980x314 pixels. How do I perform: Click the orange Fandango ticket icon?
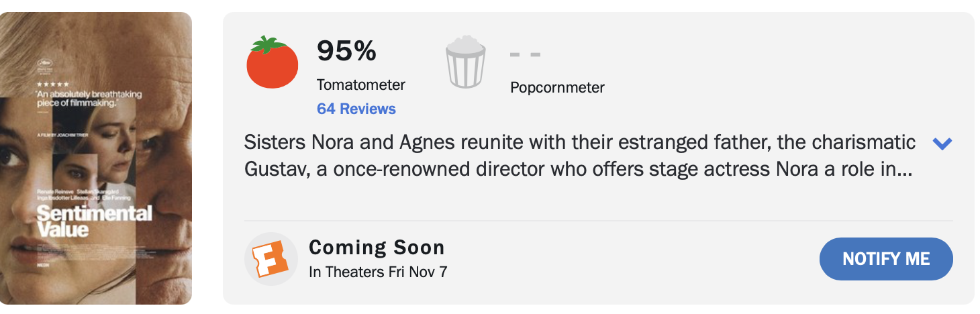pos(271,259)
